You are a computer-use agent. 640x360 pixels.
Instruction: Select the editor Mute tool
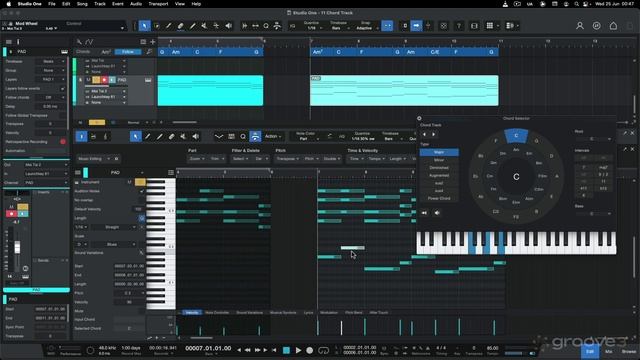[183, 136]
